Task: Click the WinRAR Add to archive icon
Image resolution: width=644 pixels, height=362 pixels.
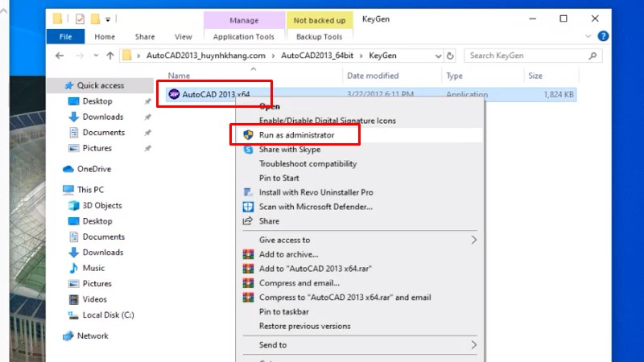Action: tap(249, 254)
